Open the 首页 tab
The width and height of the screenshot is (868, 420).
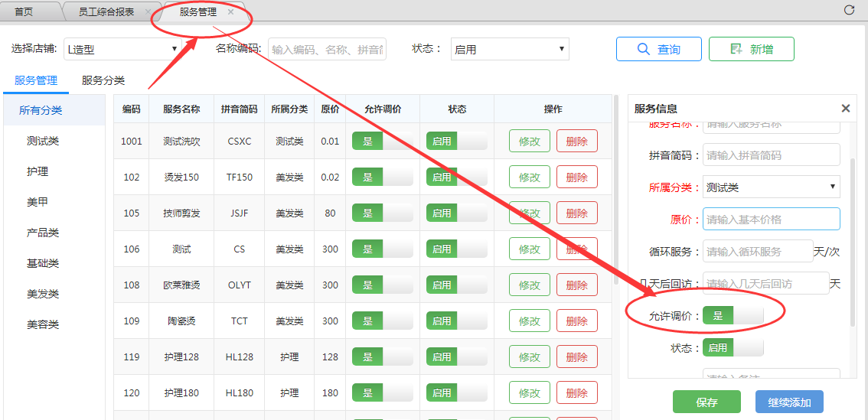[x=24, y=11]
